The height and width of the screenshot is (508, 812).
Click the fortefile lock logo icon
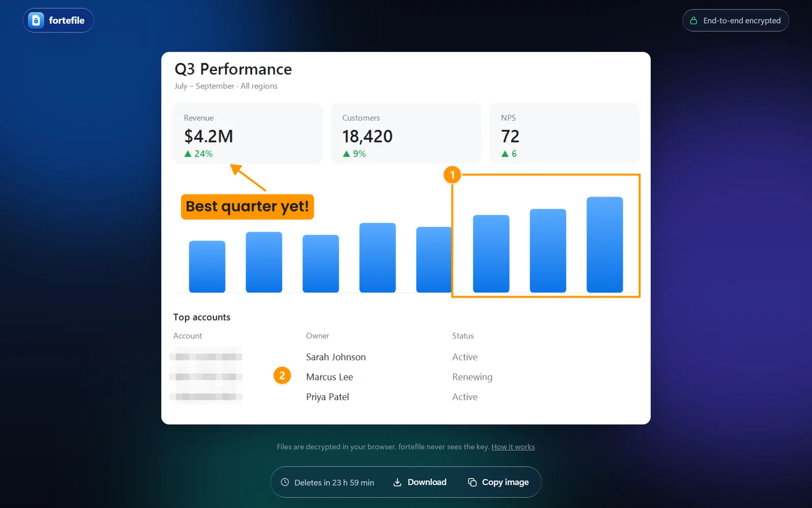tap(36, 20)
